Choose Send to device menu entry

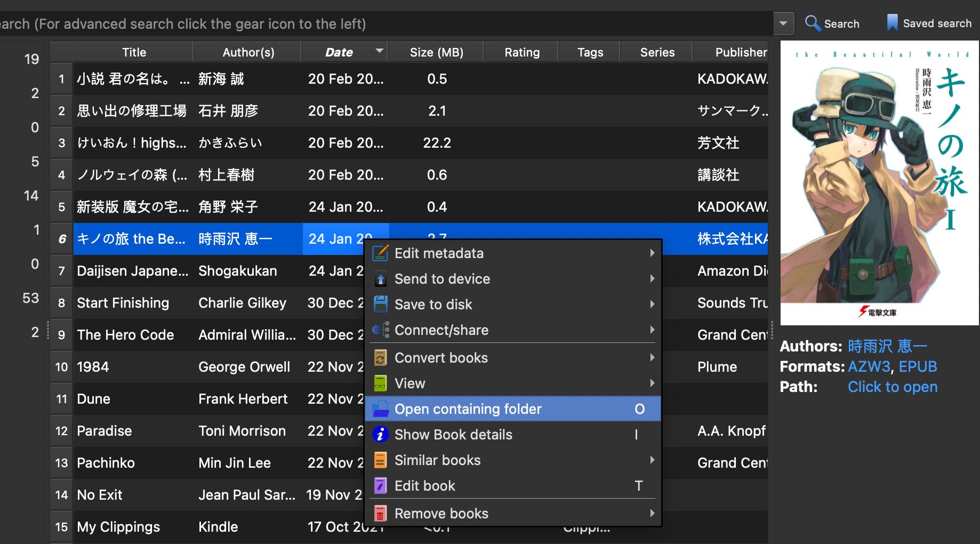point(513,279)
